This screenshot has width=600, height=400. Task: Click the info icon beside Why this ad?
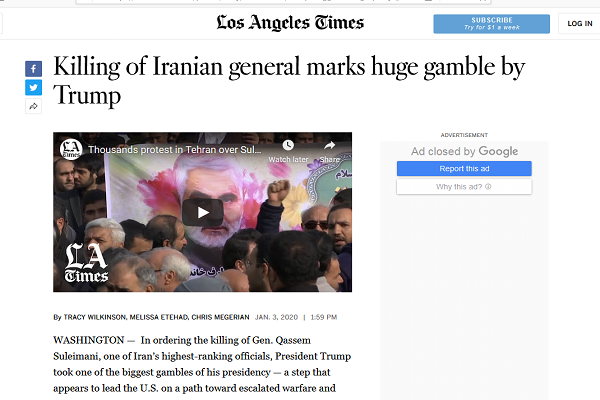pyautogui.click(x=488, y=187)
